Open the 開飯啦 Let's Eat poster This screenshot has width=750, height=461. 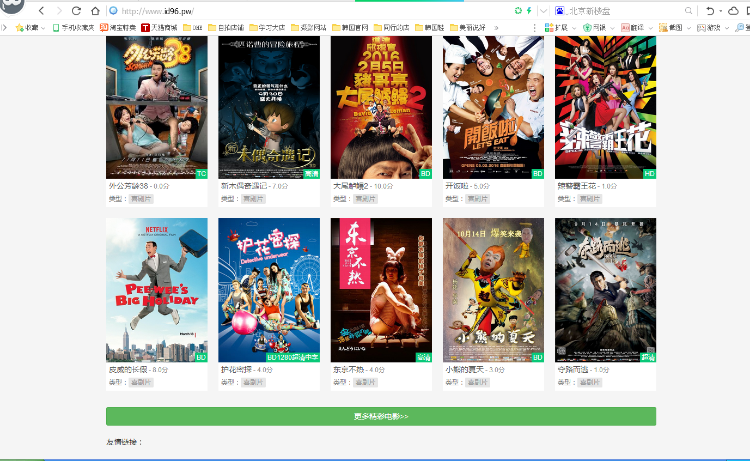pos(493,107)
